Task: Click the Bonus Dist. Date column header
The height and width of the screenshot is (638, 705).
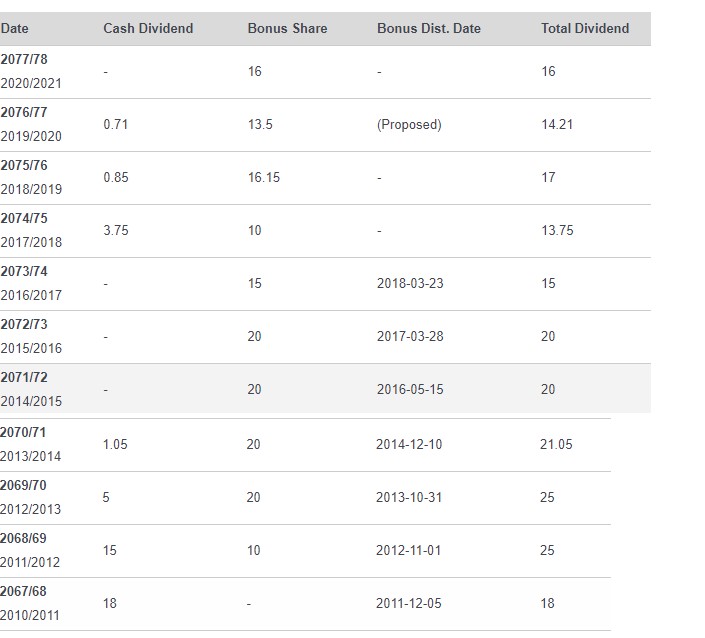Action: pyautogui.click(x=428, y=28)
